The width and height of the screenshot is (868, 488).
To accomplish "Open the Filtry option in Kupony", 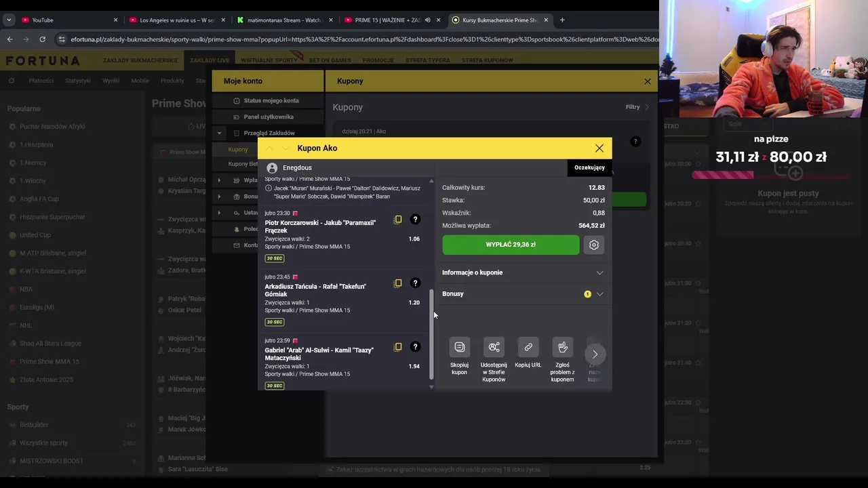I will [637, 107].
